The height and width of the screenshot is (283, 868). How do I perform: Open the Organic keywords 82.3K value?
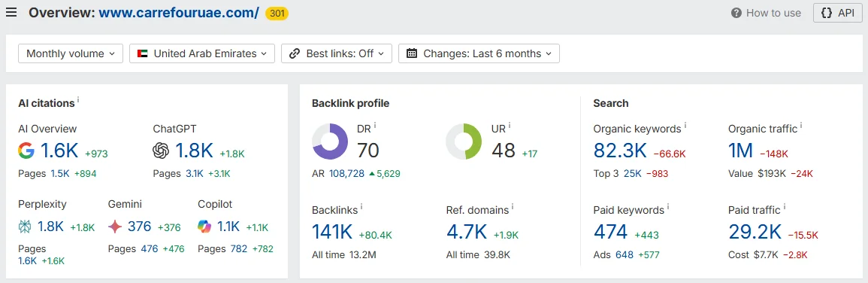click(x=620, y=151)
